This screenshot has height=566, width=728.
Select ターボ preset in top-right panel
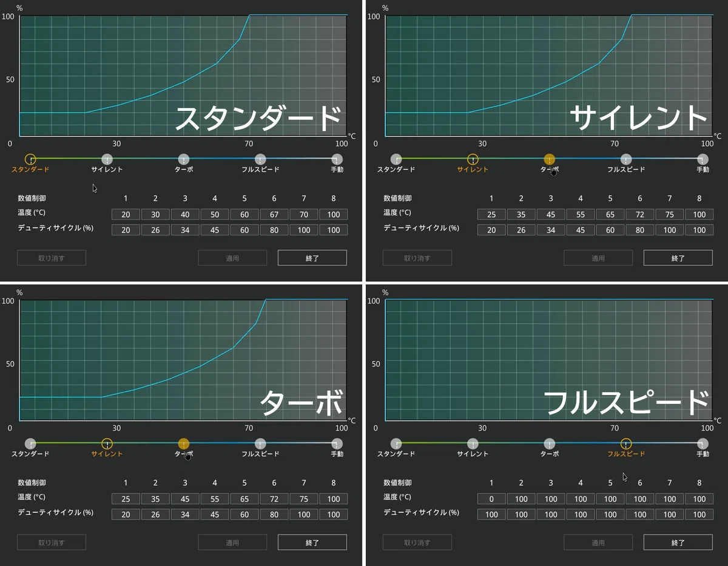[550, 159]
